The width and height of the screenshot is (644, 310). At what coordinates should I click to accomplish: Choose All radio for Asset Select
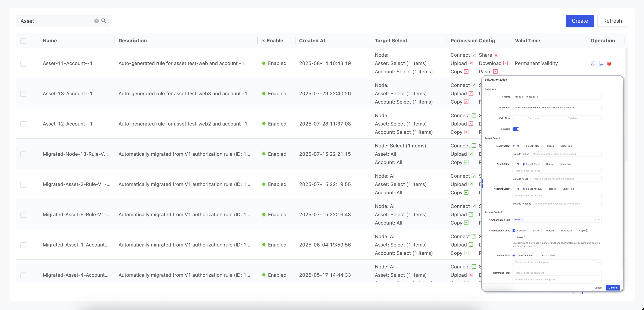point(514,164)
